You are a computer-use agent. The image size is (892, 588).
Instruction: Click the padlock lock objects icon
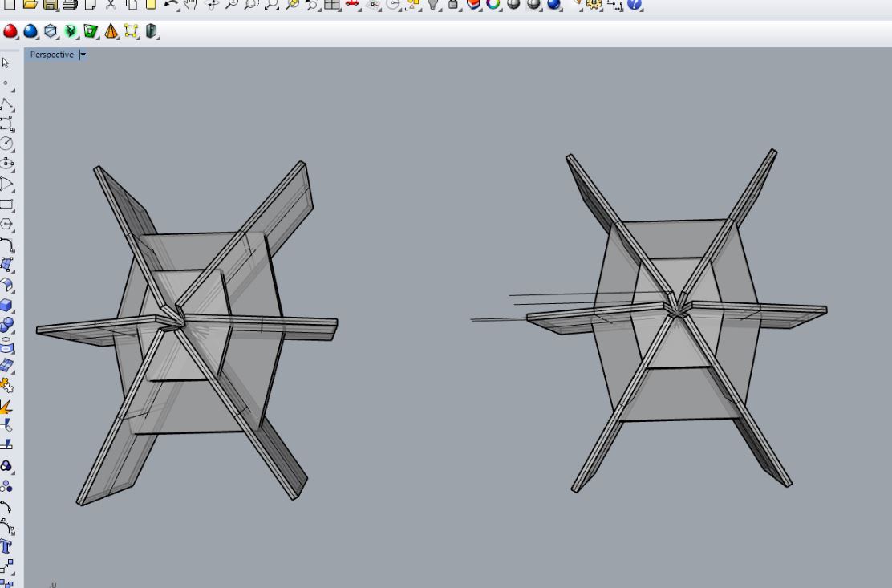[x=453, y=5]
